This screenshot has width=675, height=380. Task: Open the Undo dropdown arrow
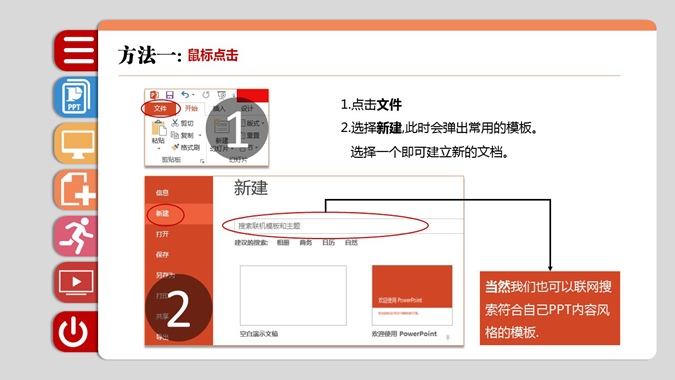click(x=193, y=95)
